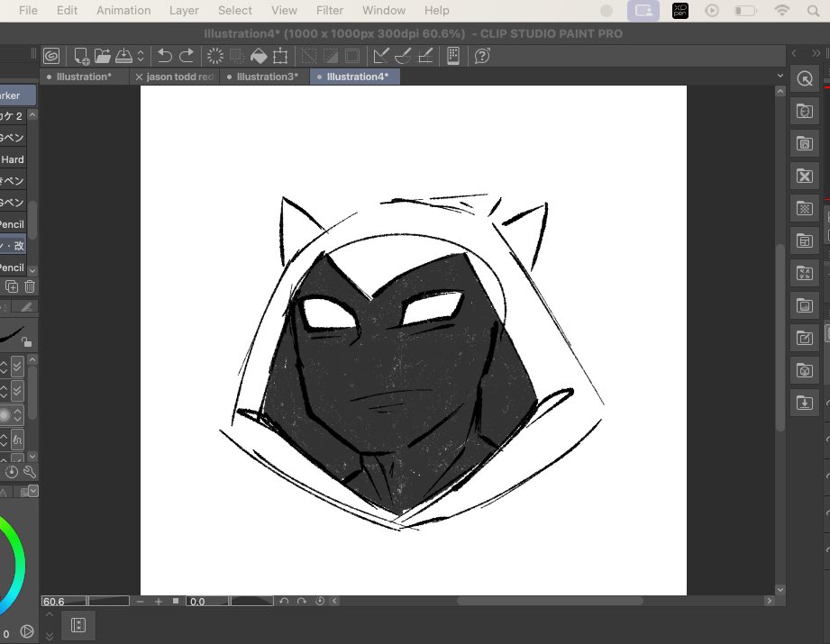830x644 pixels.
Task: Collapse bottom palette with up chevron
Action: (x=50, y=615)
